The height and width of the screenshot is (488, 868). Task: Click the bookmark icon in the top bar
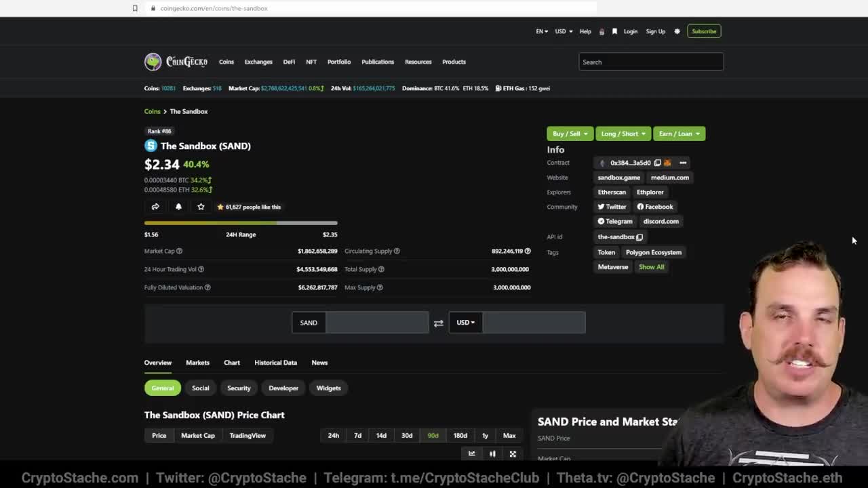(x=614, y=31)
